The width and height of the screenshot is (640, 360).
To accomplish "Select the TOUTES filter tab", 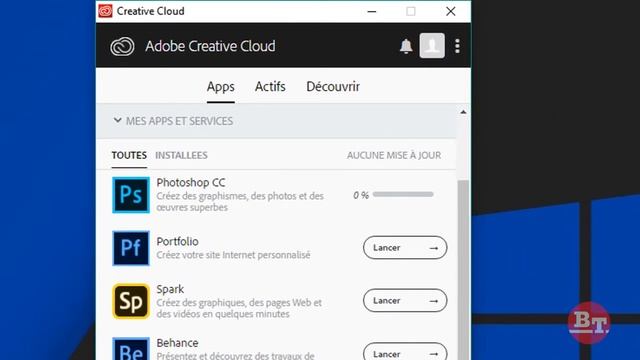I will (129, 156).
